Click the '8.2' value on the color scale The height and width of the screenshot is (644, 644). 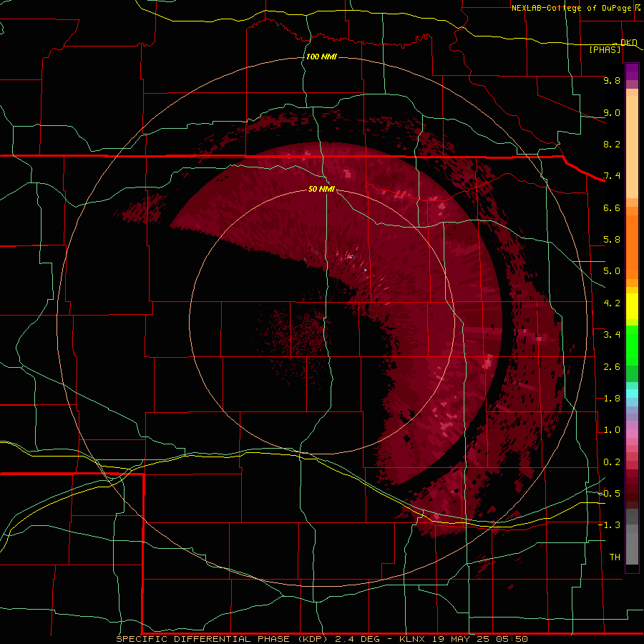click(x=612, y=144)
